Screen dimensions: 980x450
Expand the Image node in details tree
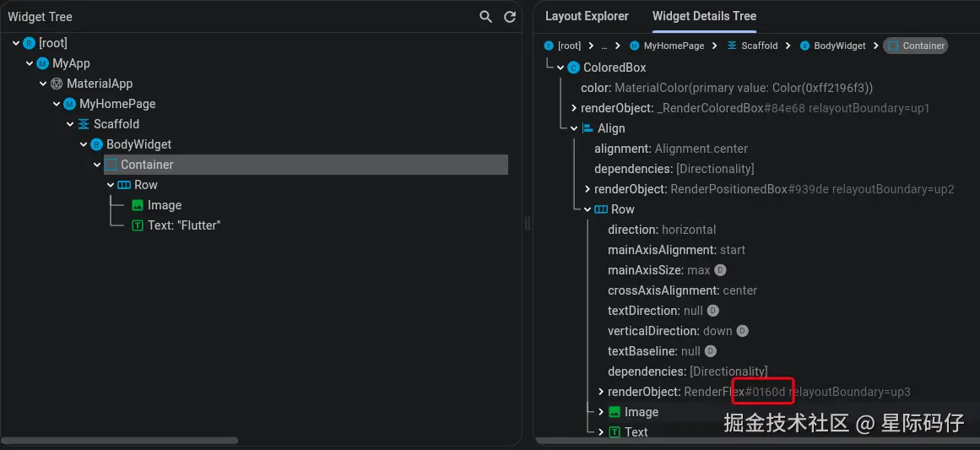coord(601,412)
